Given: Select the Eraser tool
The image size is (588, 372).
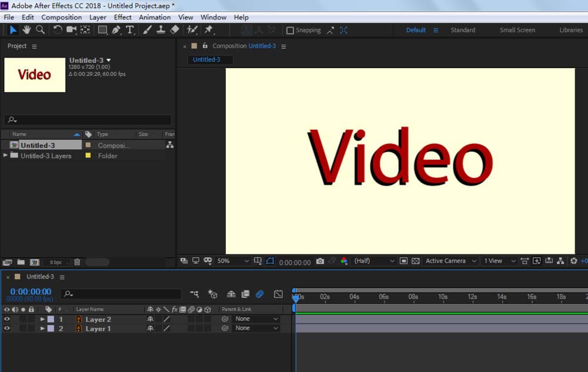Looking at the screenshot, I should click(x=175, y=30).
